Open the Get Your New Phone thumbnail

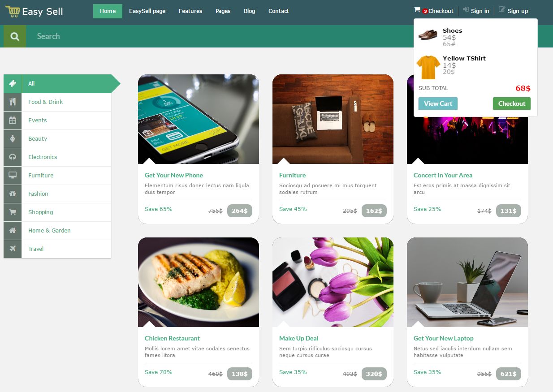tap(199, 119)
